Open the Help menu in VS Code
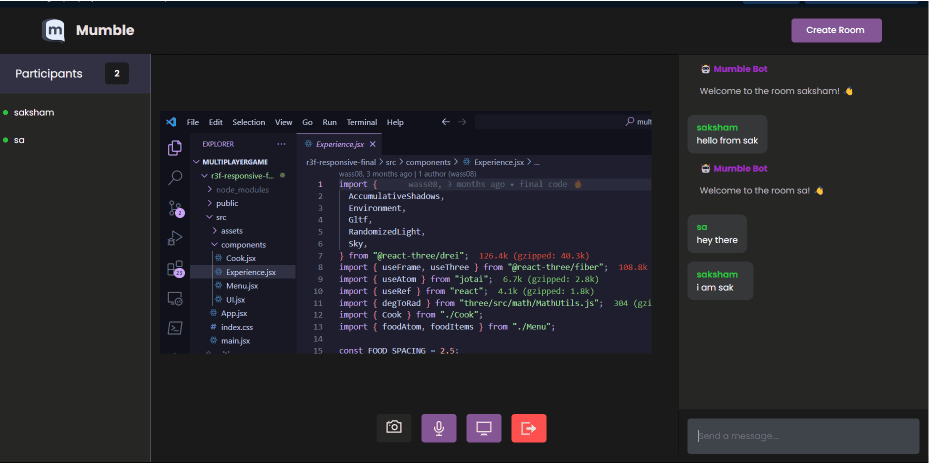 395,122
